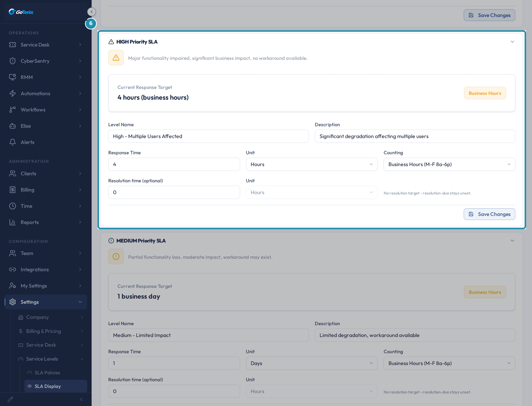Expand the Company submenu
The width and height of the screenshot is (532, 406).
tap(82, 317)
